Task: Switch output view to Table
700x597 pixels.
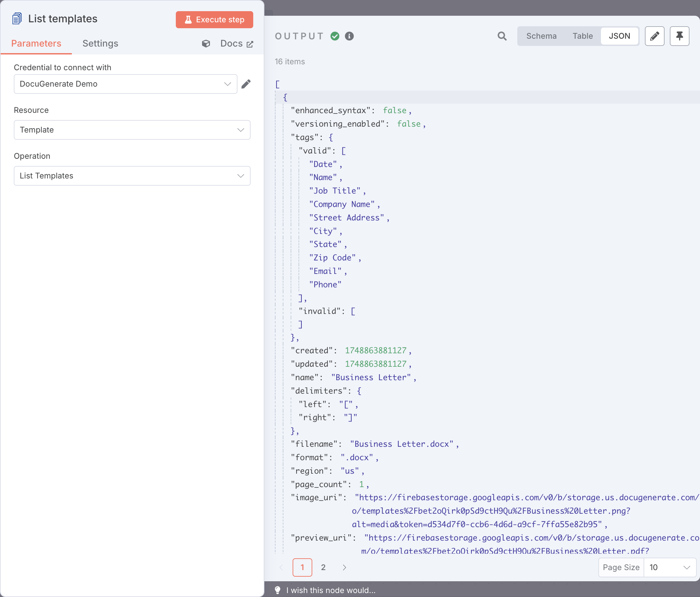Action: pyautogui.click(x=583, y=36)
